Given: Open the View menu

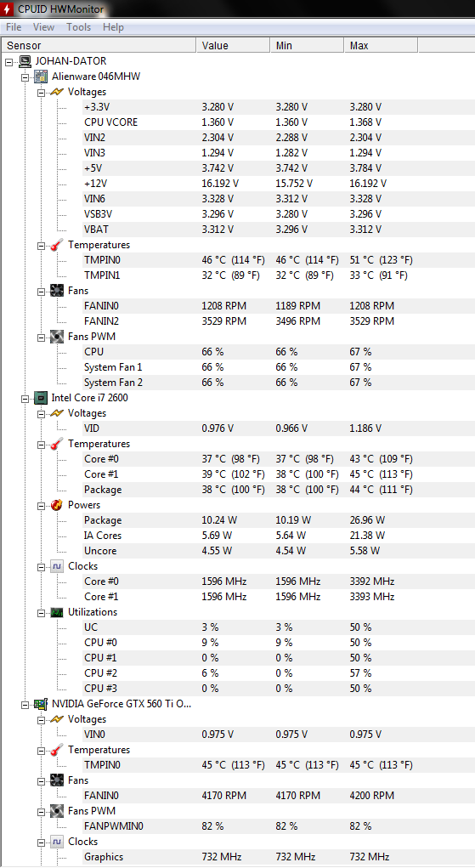Looking at the screenshot, I should pyautogui.click(x=43, y=27).
